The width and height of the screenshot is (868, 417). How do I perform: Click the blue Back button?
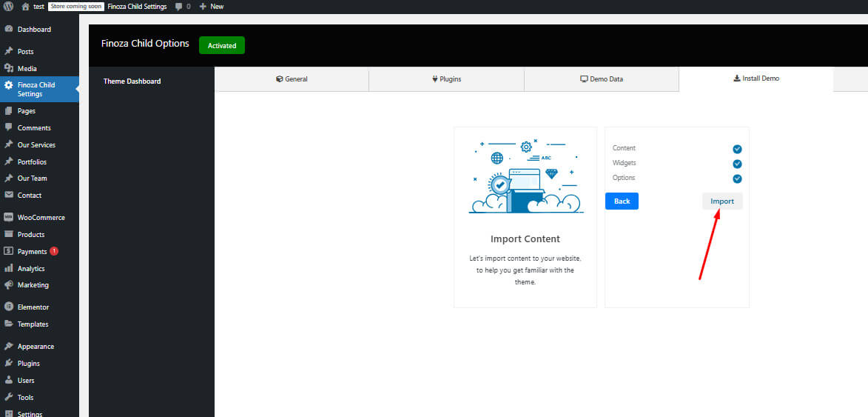pos(622,201)
